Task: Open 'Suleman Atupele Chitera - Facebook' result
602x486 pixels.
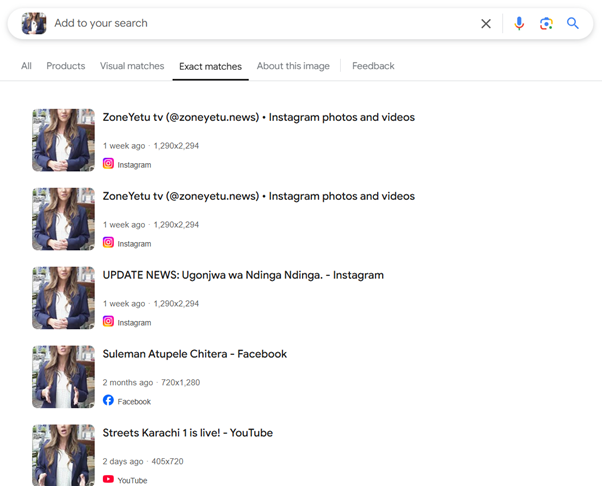Action: coord(195,354)
